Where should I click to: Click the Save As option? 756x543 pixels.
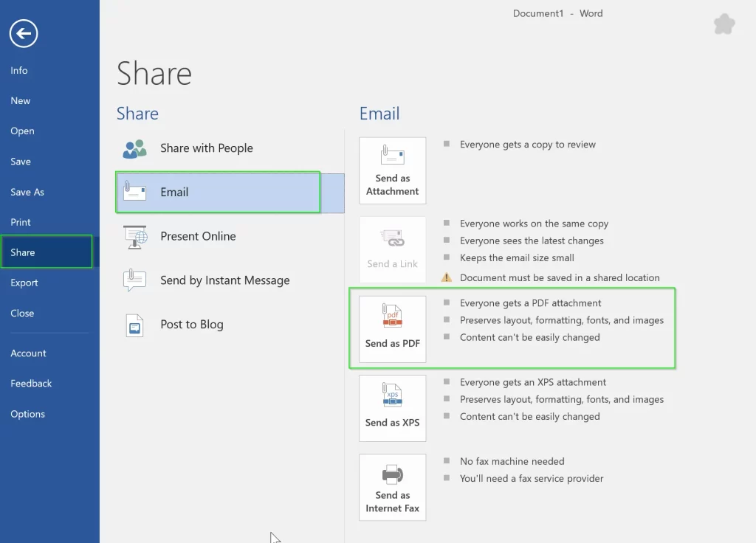27,191
